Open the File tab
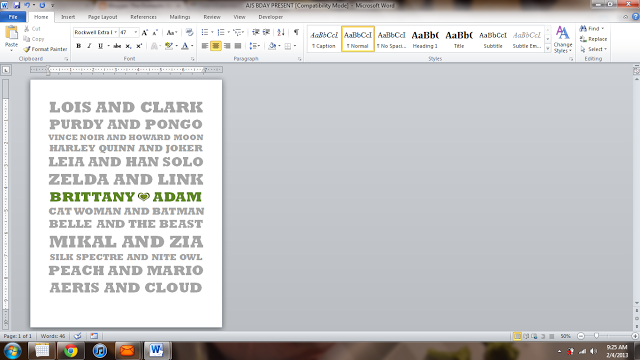Viewport: 640px width, 360px height. point(13,17)
